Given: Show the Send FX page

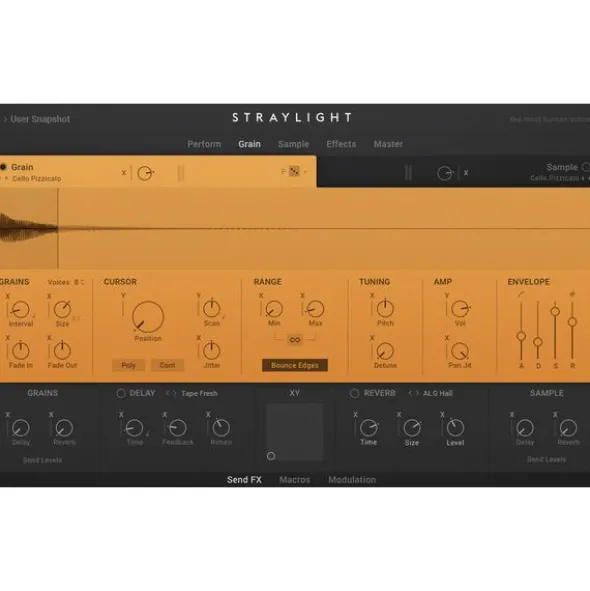Looking at the screenshot, I should pyautogui.click(x=244, y=479).
